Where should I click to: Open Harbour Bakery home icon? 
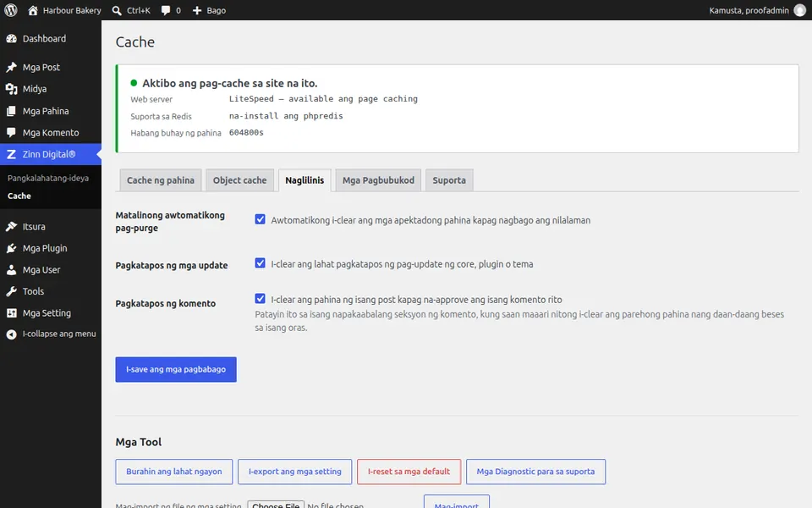33,10
